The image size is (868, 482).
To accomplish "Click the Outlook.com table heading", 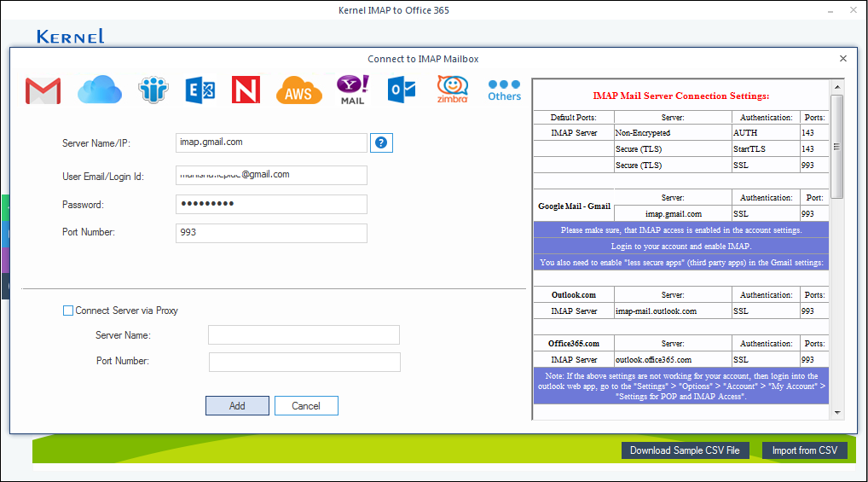I will coord(574,294).
